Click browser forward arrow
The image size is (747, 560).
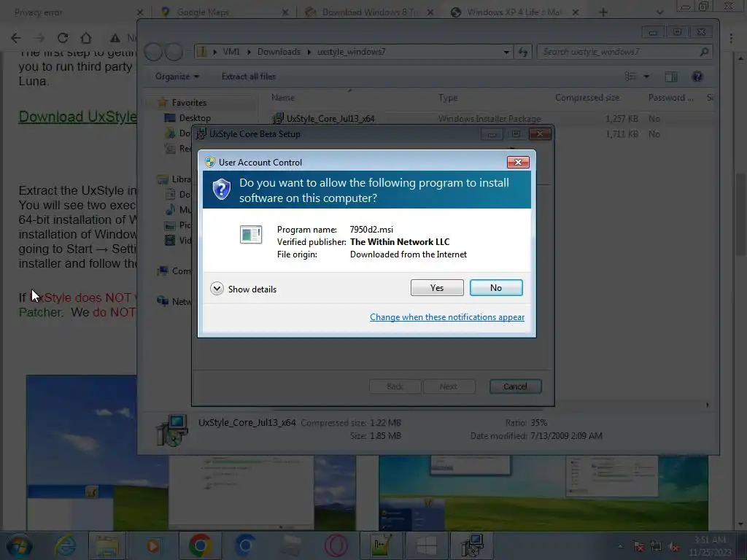point(39,38)
